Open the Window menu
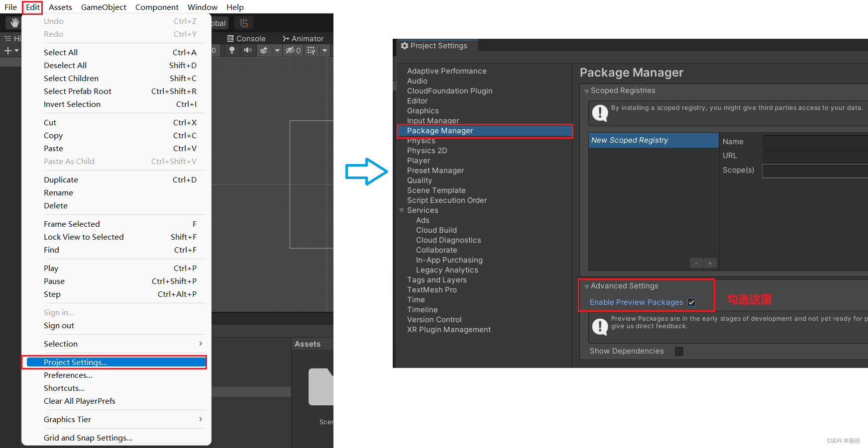This screenshot has height=448, width=868. 203,7
